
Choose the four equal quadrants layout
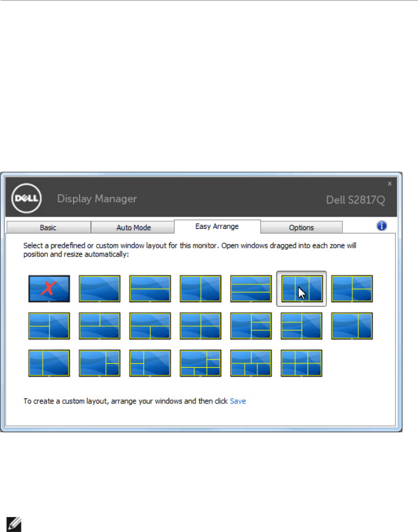[x=200, y=326]
